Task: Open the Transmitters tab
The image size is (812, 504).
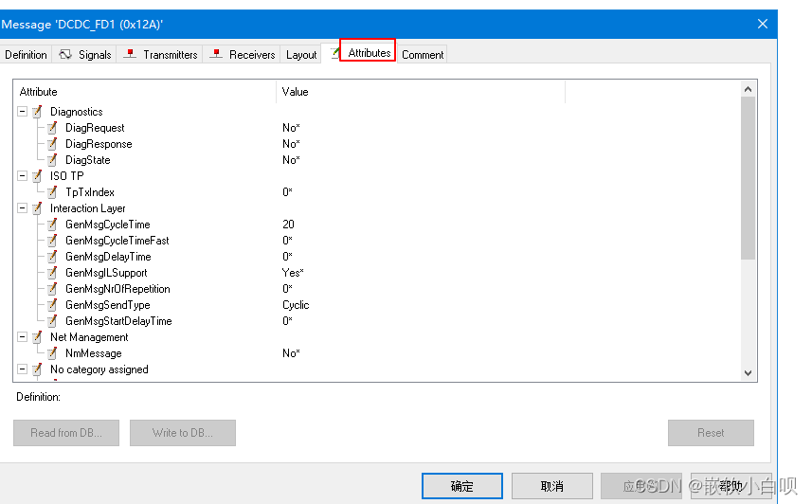Action: (160, 54)
